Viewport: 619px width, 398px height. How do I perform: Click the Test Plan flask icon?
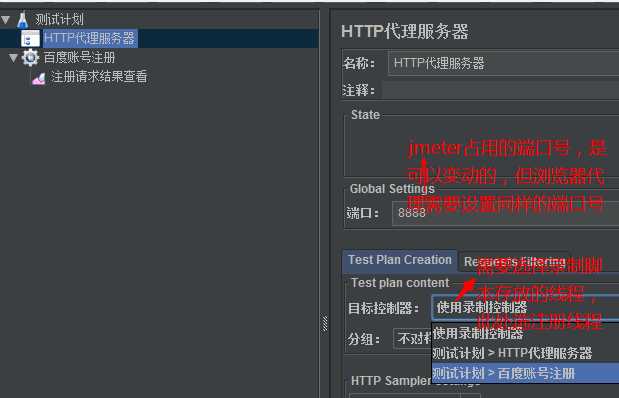[x=23, y=19]
